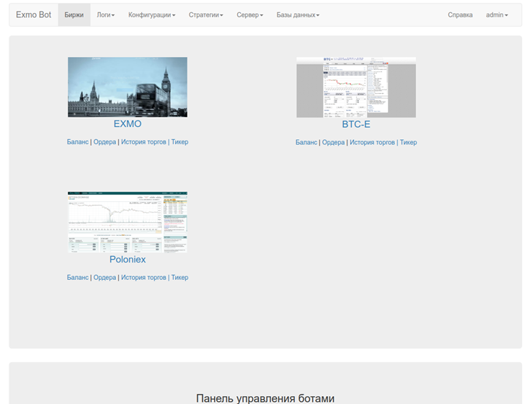View Баланс for BTC-E

(x=306, y=142)
